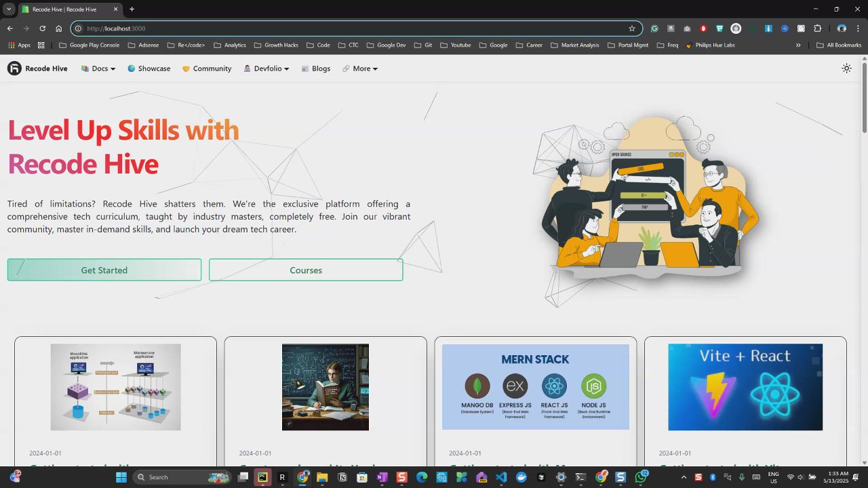Open the ENG US language switcher
Image resolution: width=868 pixels, height=488 pixels.
pos(774,477)
